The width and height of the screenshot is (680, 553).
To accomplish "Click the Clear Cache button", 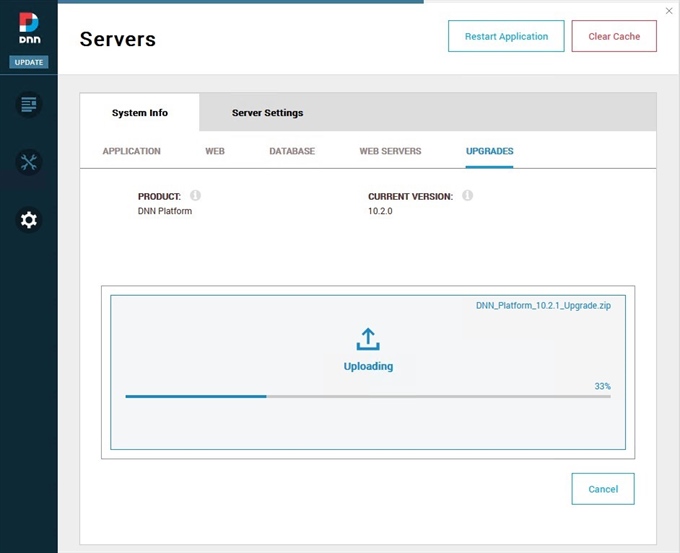I will [x=613, y=36].
